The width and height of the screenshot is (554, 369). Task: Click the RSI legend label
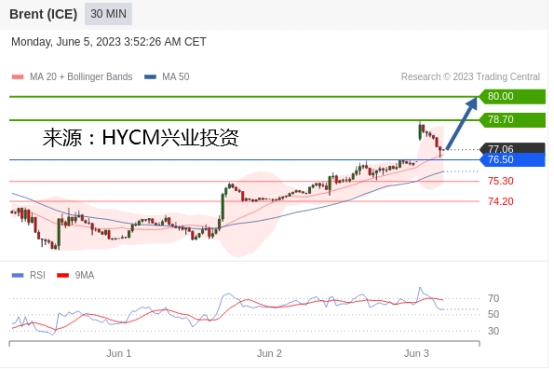37,275
